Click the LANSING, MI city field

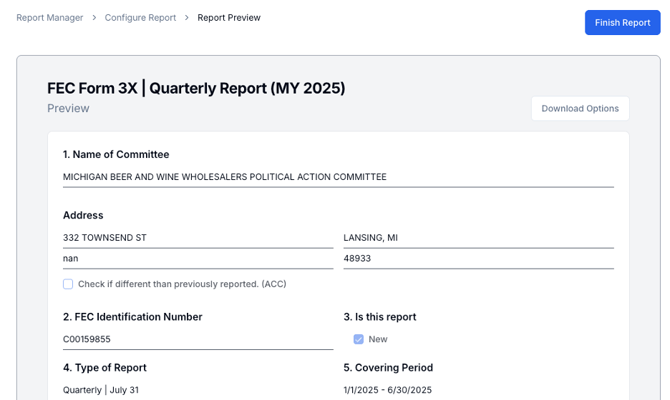(479, 238)
